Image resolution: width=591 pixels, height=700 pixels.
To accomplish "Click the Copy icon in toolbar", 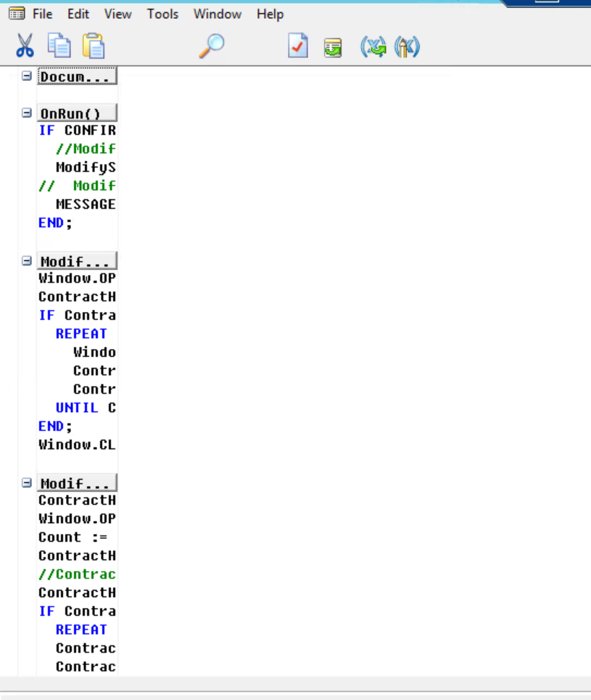I will [x=59, y=46].
